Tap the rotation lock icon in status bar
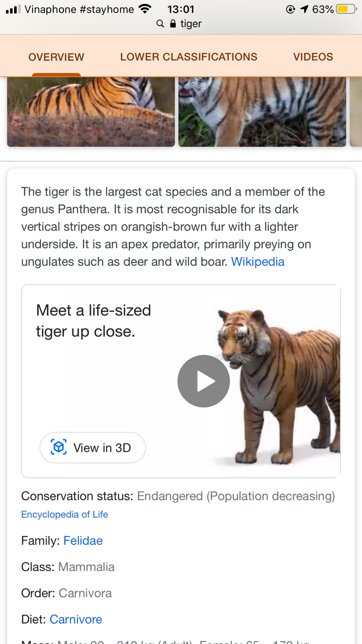This screenshot has width=362, height=644. (291, 9)
